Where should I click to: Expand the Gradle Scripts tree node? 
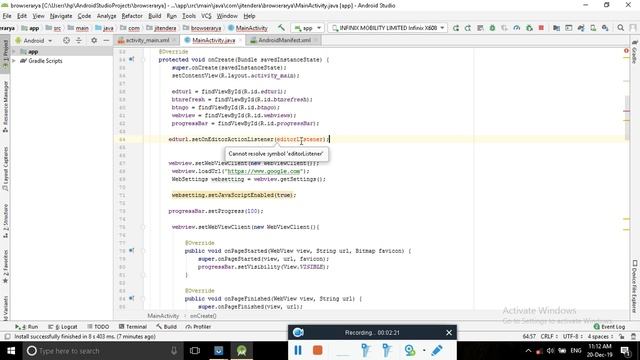[14, 61]
